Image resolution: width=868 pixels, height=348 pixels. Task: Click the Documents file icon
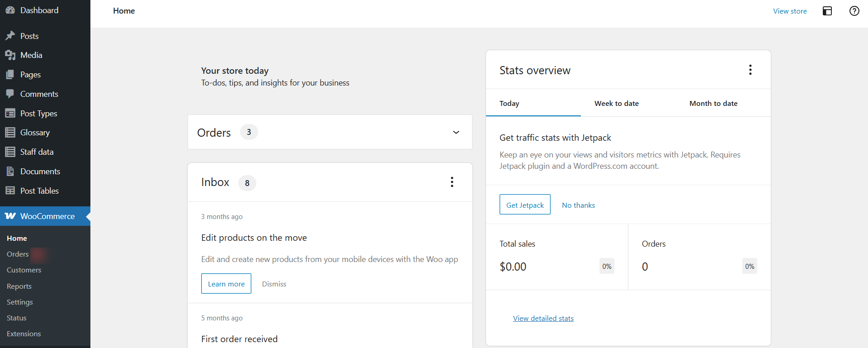coord(10,172)
